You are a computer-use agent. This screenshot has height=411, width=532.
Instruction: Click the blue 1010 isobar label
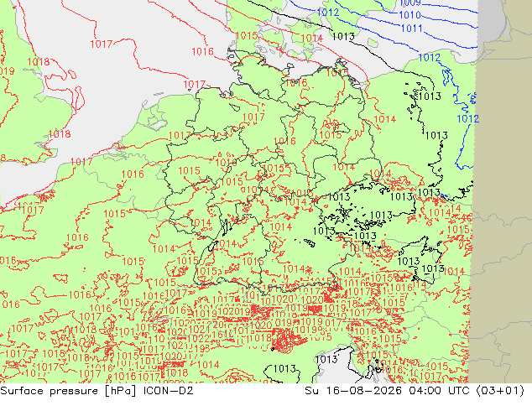[x=409, y=15]
